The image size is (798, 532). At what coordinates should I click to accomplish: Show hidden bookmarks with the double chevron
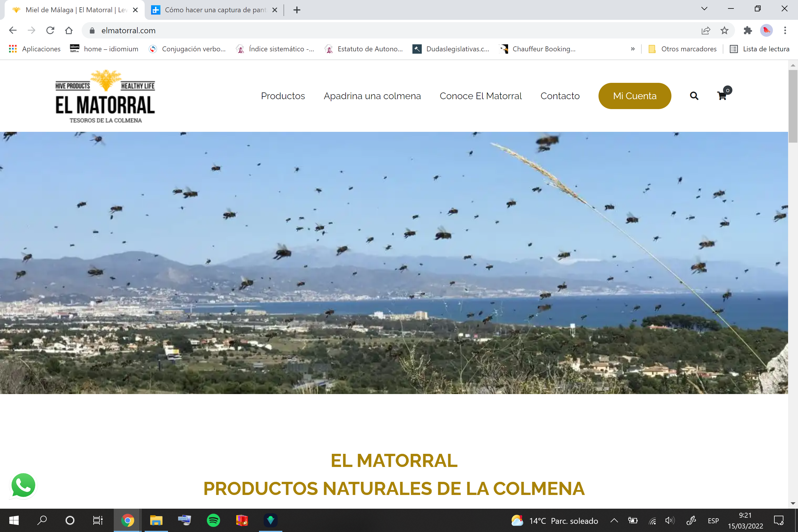[x=632, y=49]
